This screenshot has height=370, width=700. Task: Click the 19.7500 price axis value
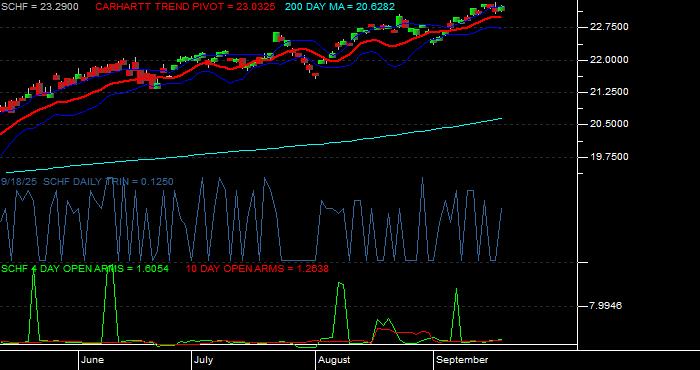pyautogui.click(x=609, y=157)
